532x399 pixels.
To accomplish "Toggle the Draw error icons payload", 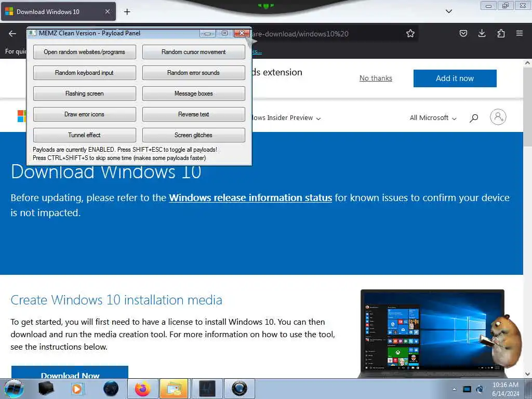I will tap(85, 114).
